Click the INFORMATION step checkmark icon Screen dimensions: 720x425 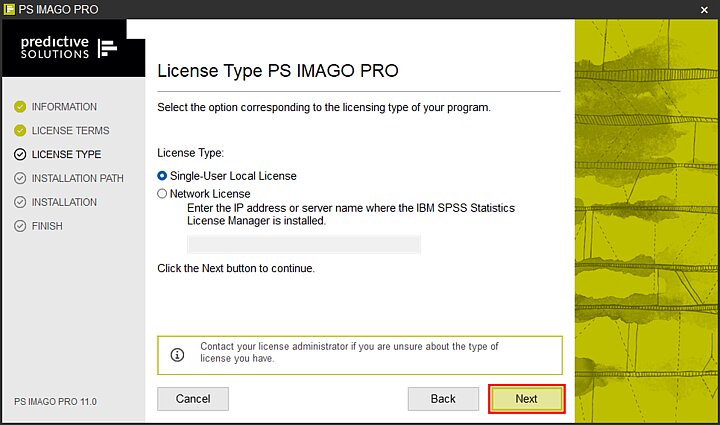20,106
